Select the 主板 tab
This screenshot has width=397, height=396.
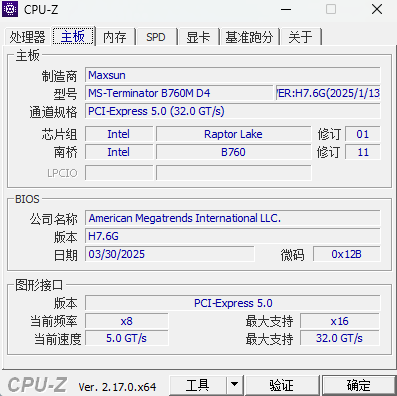(x=73, y=36)
